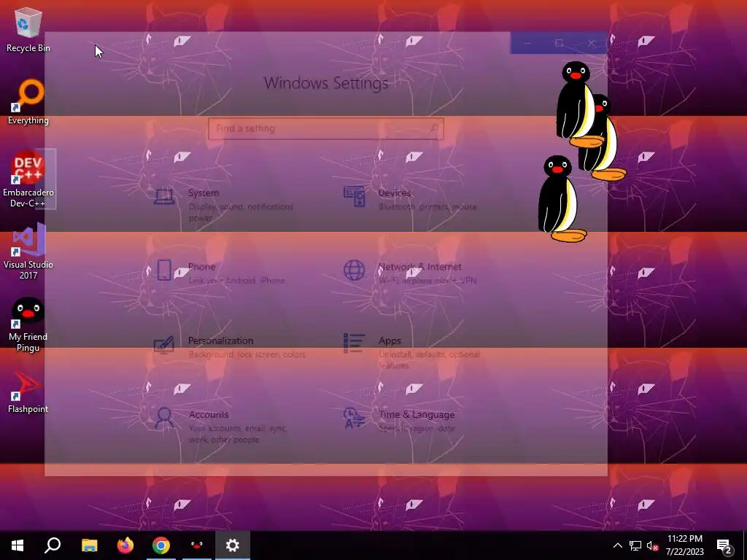Open the network status tray icon

(635, 545)
